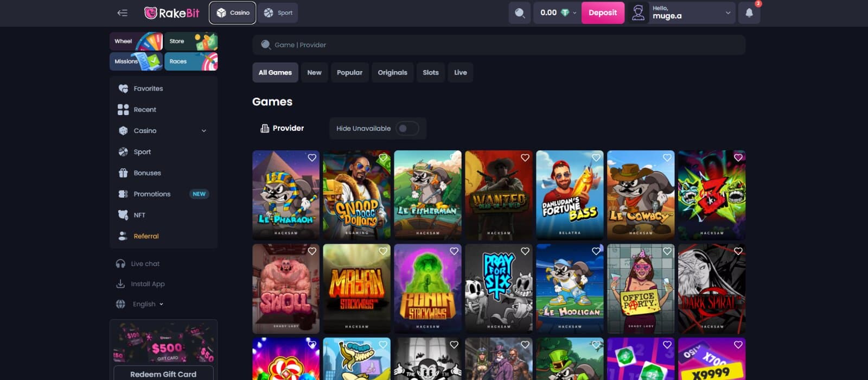Open the Le Fisherman game thumbnail
Screen dimensions: 868x380
[x=427, y=195]
